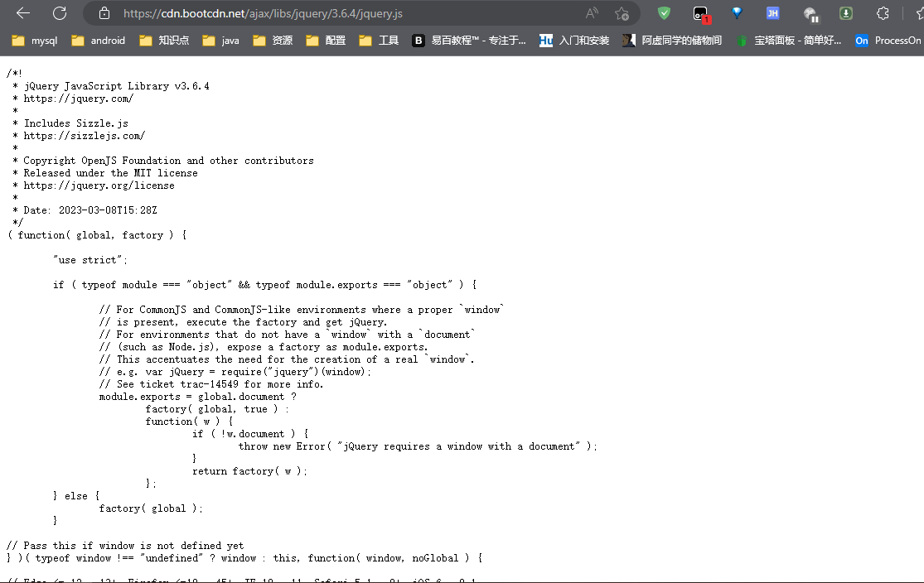Click the line "factory( global );"
The height and width of the screenshot is (583, 924).
(x=151, y=508)
